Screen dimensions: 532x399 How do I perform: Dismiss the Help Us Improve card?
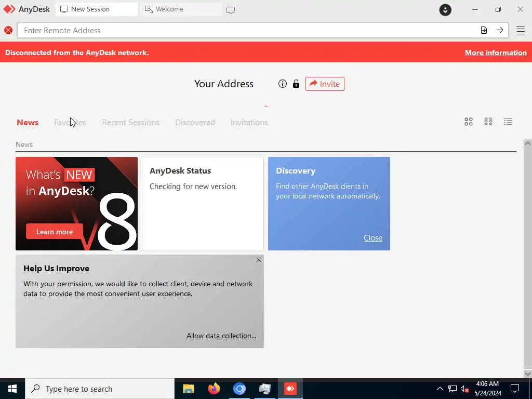coord(259,260)
